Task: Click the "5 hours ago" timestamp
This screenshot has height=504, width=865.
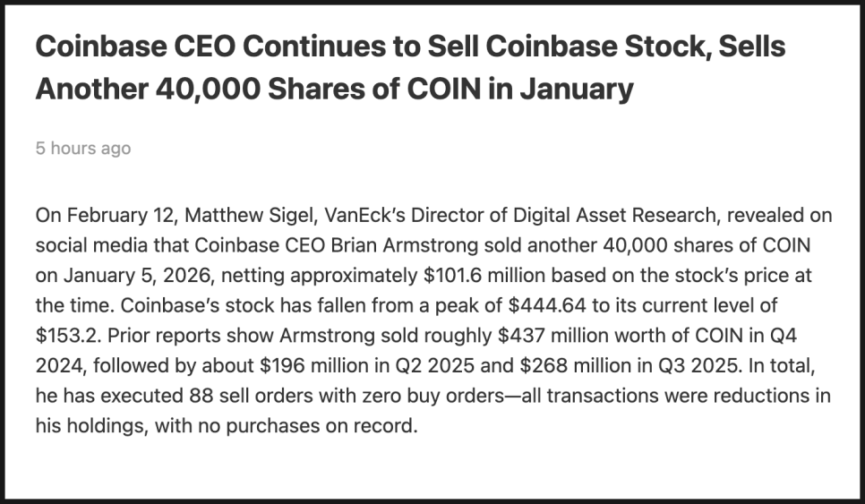Action: tap(83, 149)
